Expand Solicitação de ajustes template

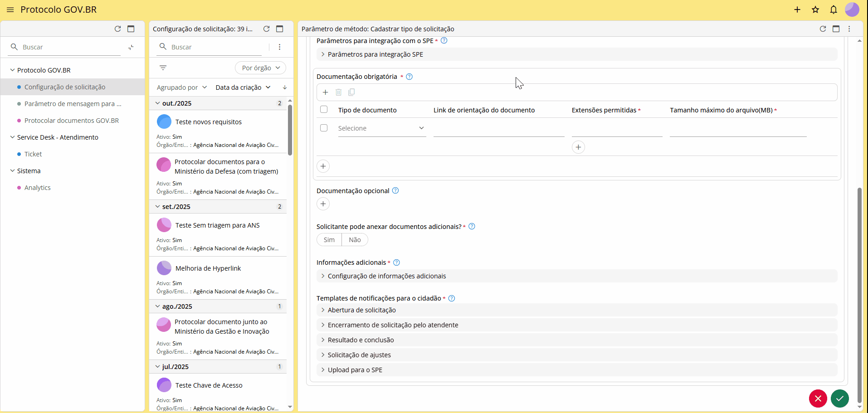[x=577, y=355]
